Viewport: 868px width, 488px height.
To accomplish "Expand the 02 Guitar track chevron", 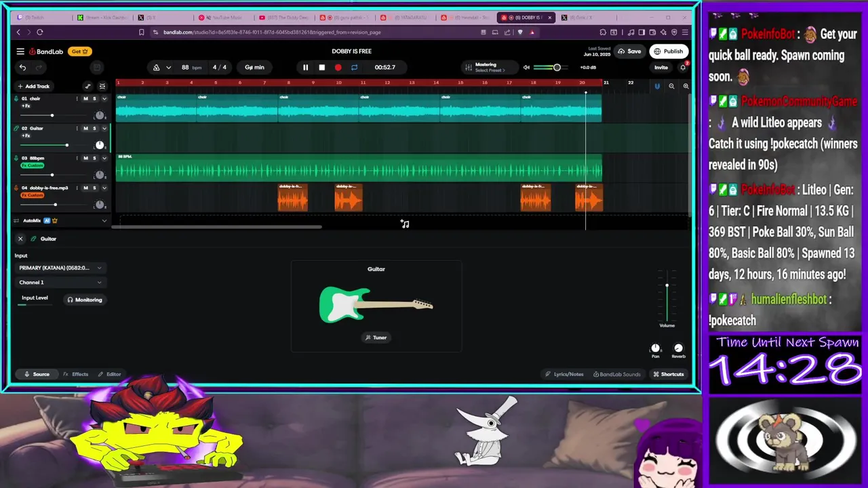I will point(104,128).
